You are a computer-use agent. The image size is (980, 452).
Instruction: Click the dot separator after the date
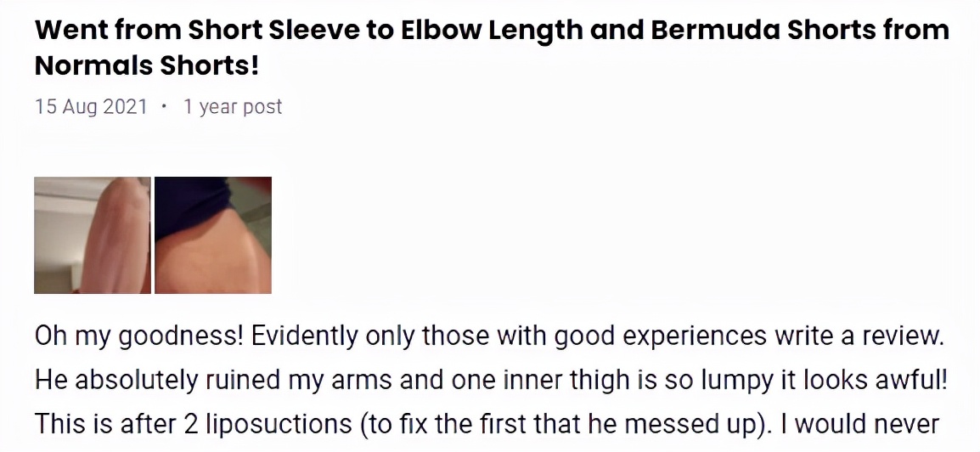[164, 107]
